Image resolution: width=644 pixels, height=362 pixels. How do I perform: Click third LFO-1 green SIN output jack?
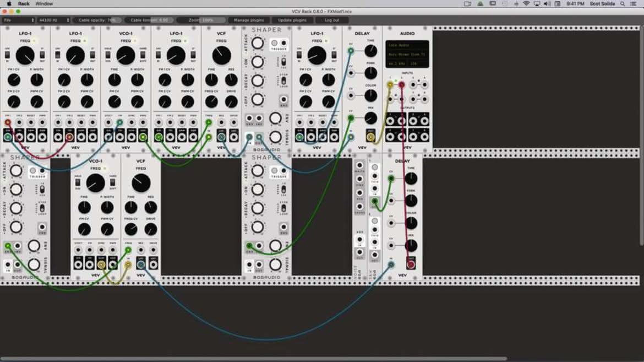click(159, 137)
